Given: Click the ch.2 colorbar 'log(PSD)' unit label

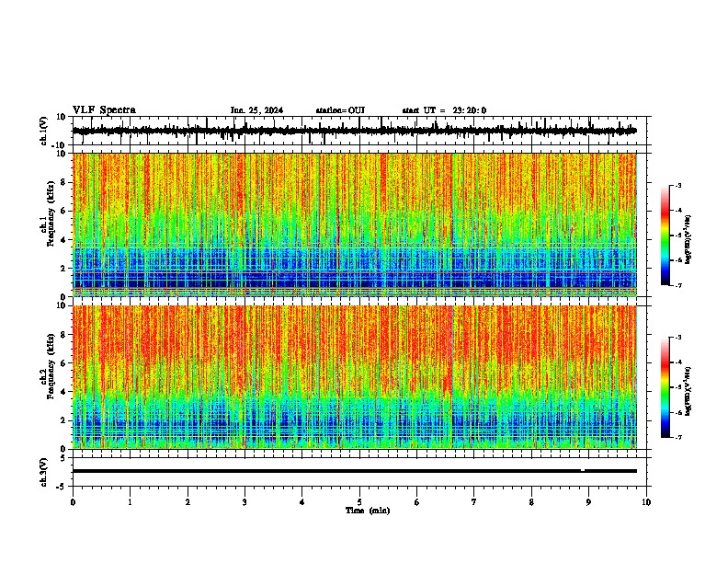Looking at the screenshot, I should pos(688,391).
